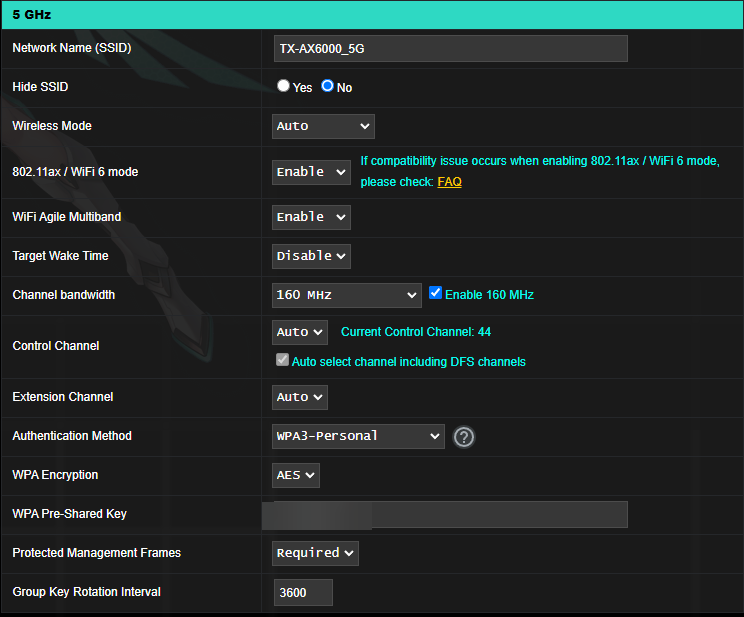Open the Target Wake Time dropdown

[311, 256]
